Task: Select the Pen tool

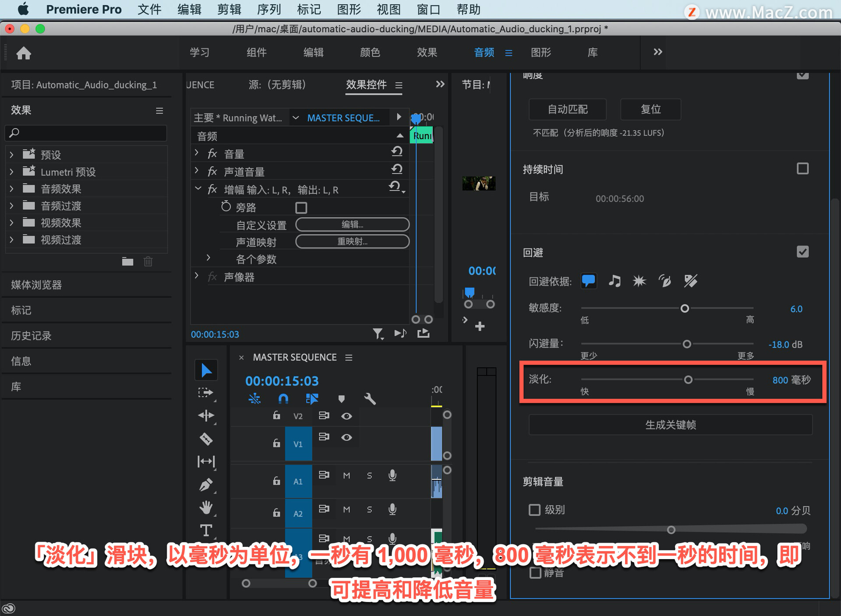Action: [206, 485]
